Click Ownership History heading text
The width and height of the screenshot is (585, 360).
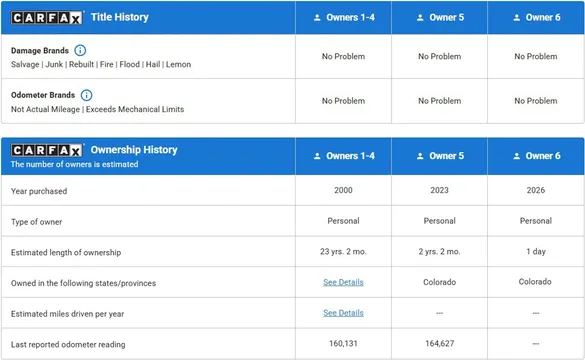click(134, 150)
